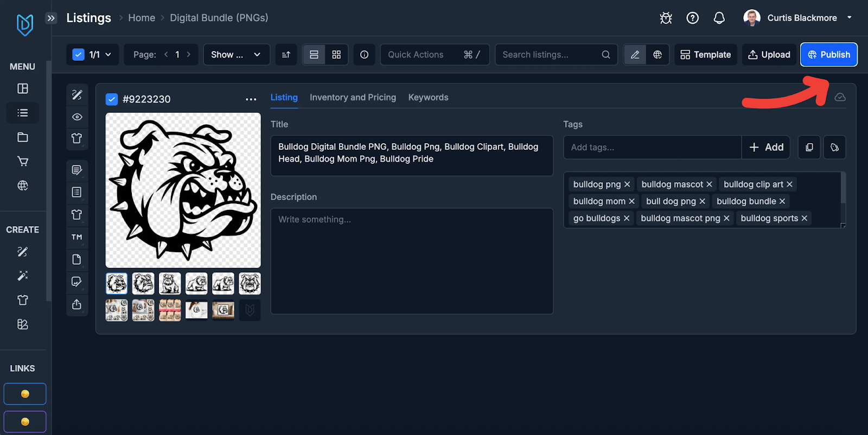
Task: Click into the Description text area
Action: click(412, 261)
